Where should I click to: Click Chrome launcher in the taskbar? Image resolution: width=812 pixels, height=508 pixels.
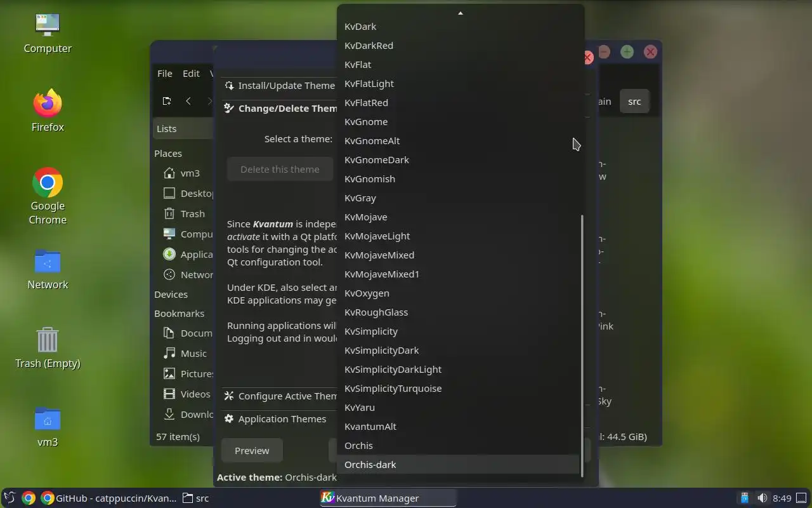[28, 498]
